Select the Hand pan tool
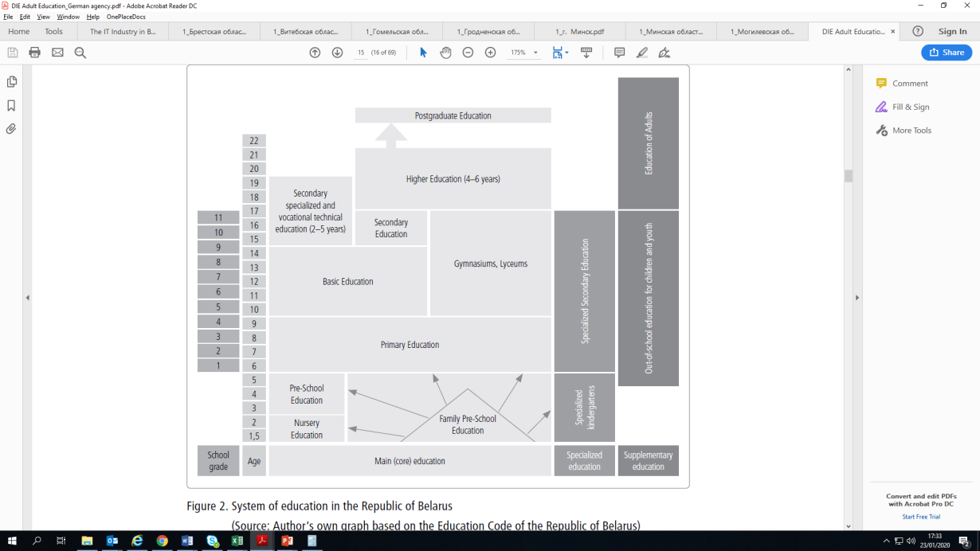The height and width of the screenshot is (551, 980). coord(445,53)
